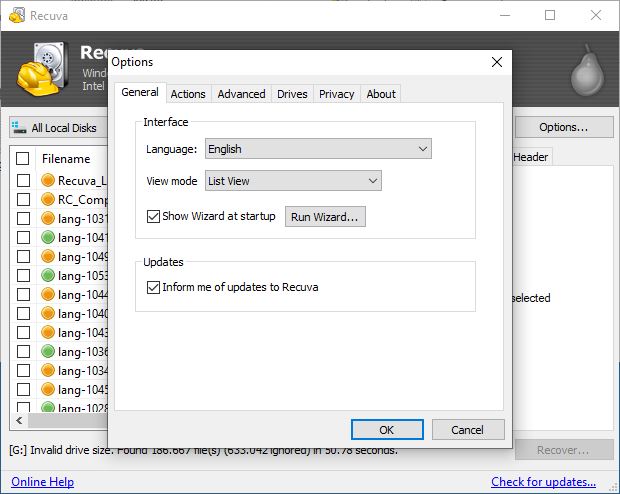
Task: Click the file list left scroll arrow
Action: 19,420
